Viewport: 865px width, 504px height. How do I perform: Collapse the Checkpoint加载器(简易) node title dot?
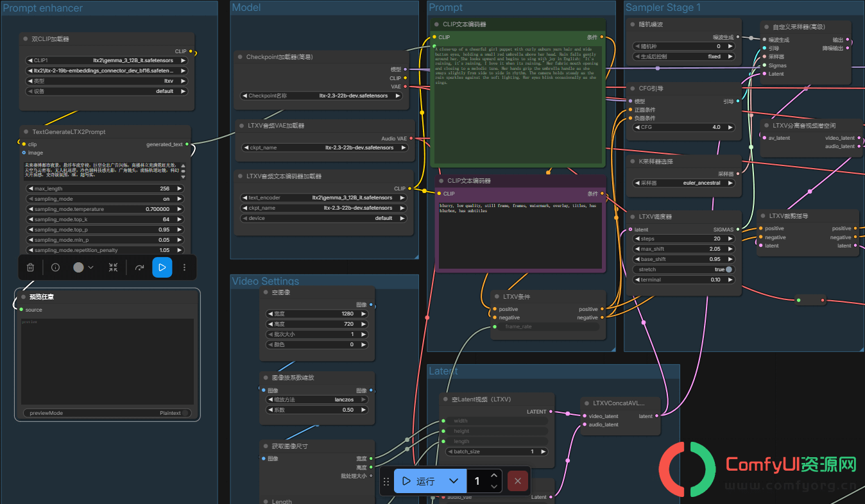point(239,57)
